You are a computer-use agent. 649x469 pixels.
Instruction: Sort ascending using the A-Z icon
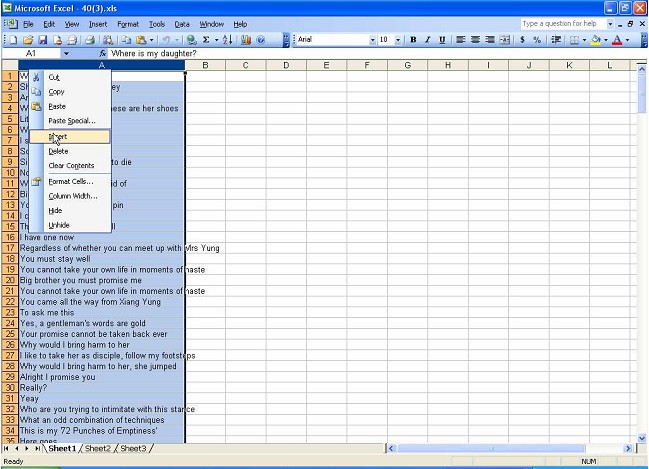(227, 40)
